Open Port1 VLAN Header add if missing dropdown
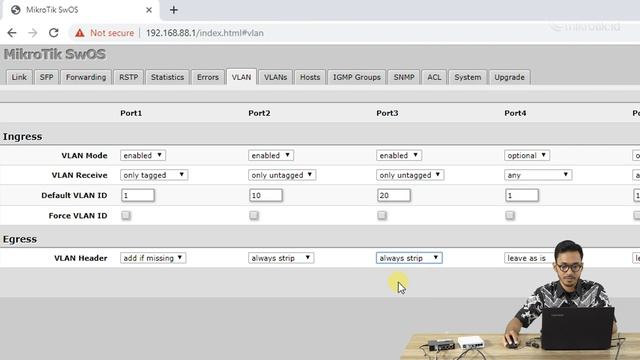This screenshot has width=640, height=360. (153, 258)
